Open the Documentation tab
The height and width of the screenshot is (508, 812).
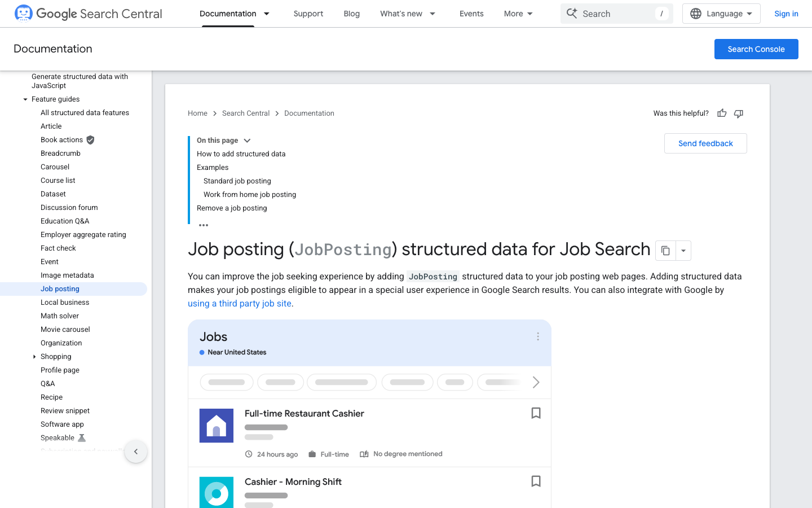(228, 14)
